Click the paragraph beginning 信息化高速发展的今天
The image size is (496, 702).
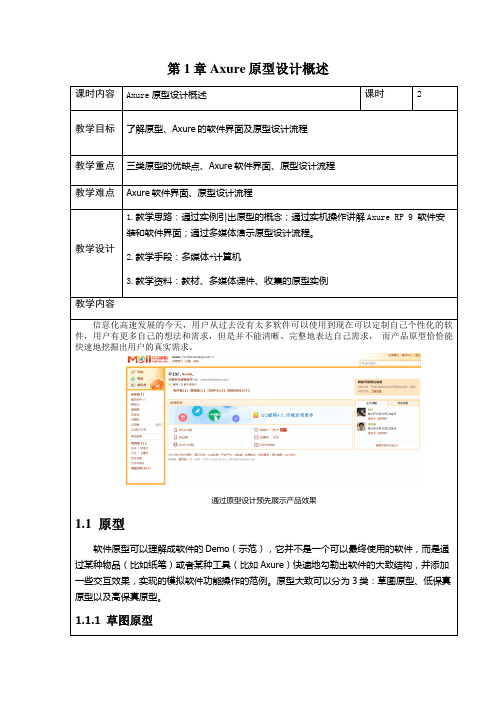point(264,336)
